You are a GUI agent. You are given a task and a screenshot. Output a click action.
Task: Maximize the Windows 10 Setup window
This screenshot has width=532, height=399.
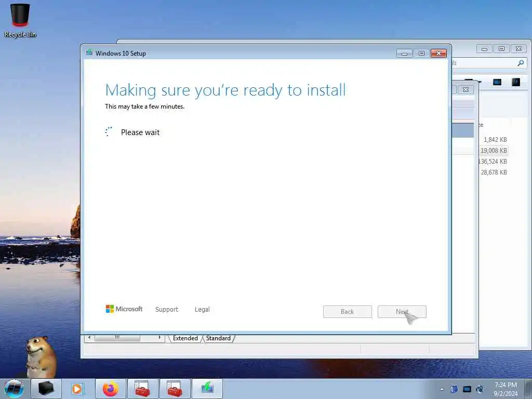tap(421, 54)
